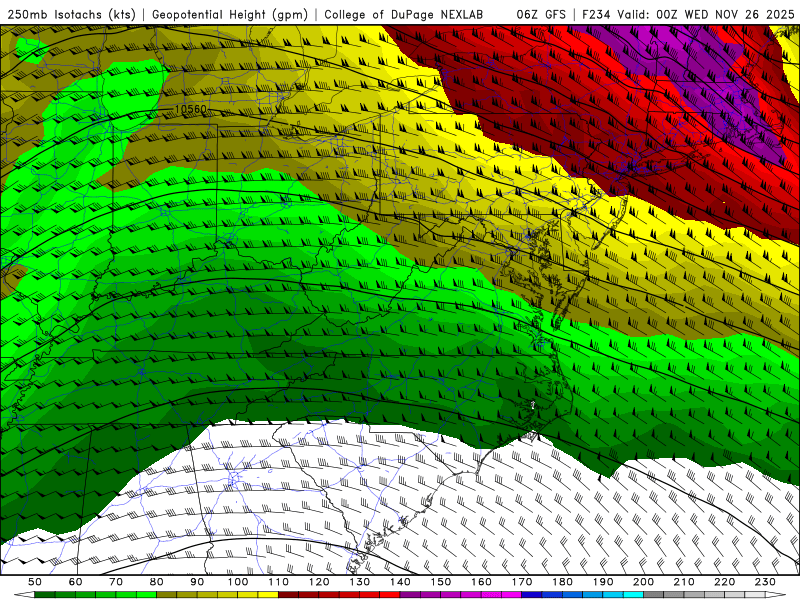Click the "250mb Isotachs (kts)" title text
This screenshot has width=800, height=600.
(x=71, y=15)
